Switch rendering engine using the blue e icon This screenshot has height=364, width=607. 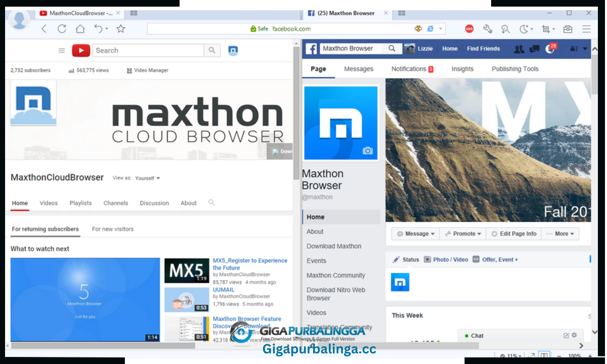click(430, 29)
